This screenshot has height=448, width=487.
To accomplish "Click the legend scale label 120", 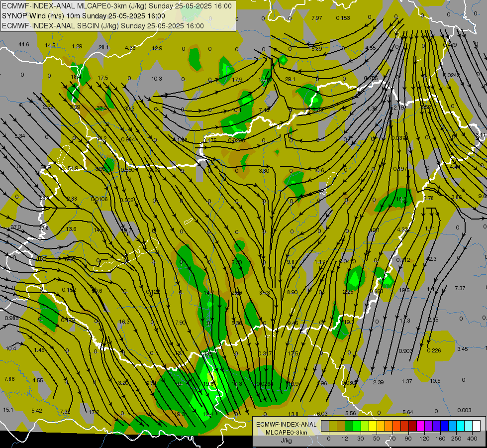I will pos(424,439).
